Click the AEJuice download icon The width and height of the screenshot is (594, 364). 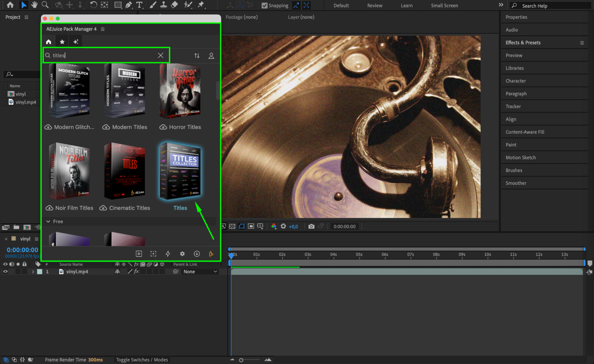[x=197, y=254]
